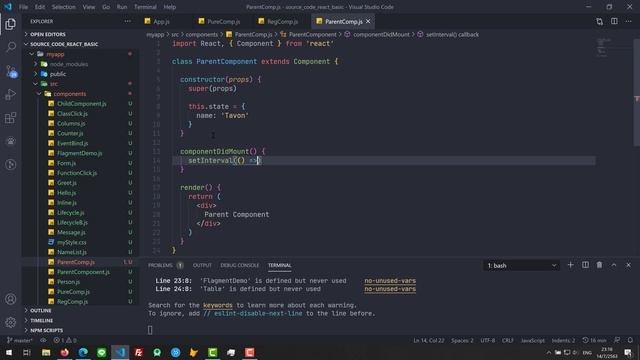Image resolution: width=640 pixels, height=360 pixels.
Task: Switch to the PureComp.js tab
Action: pyautogui.click(x=223, y=22)
